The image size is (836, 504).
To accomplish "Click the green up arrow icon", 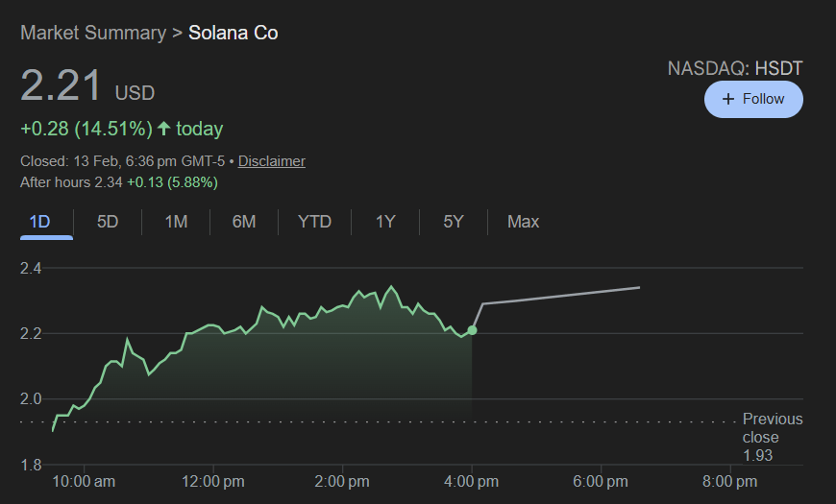I will click(163, 129).
